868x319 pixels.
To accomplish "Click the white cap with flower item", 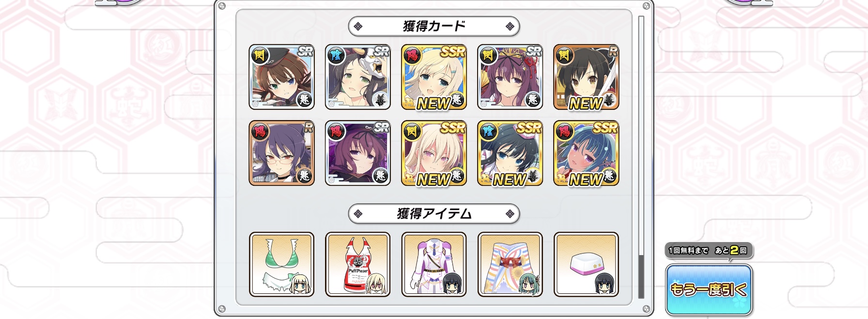I will [x=586, y=264].
